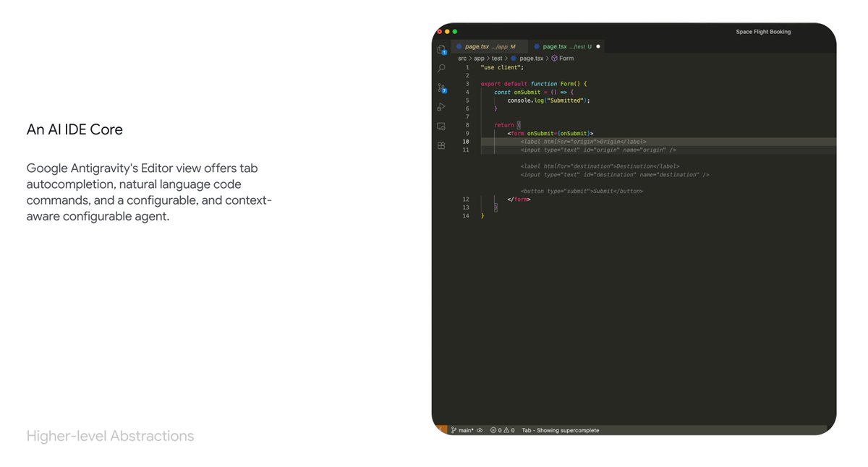Click the 'return (' code line
The width and height of the screenshot is (868, 467).
click(508, 125)
